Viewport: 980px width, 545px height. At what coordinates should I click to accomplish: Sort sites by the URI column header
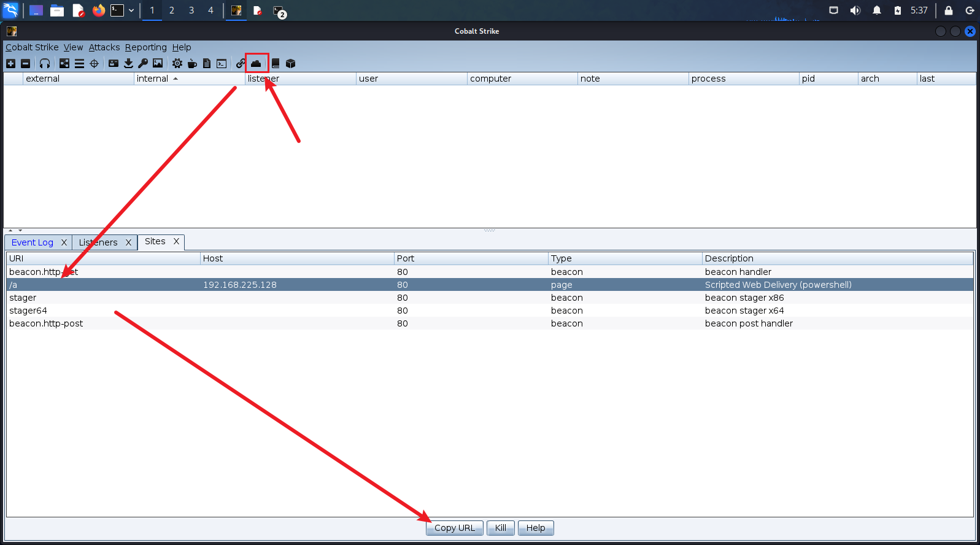[103, 258]
